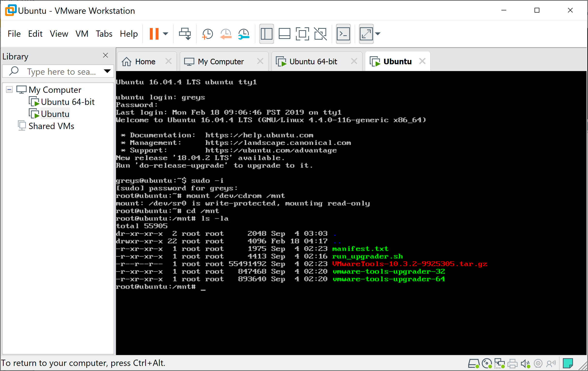Close the Library panel
The height and width of the screenshot is (371, 588).
pyautogui.click(x=106, y=55)
